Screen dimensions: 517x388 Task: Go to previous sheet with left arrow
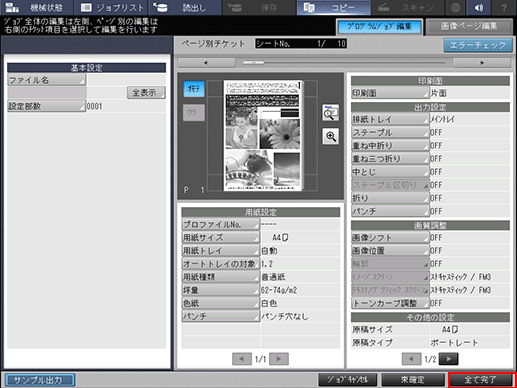(206, 63)
